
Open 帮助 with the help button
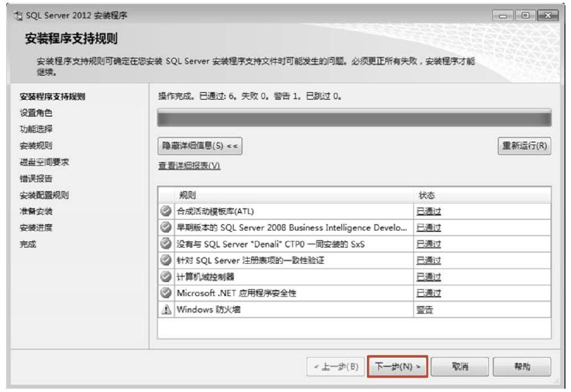tap(522, 366)
